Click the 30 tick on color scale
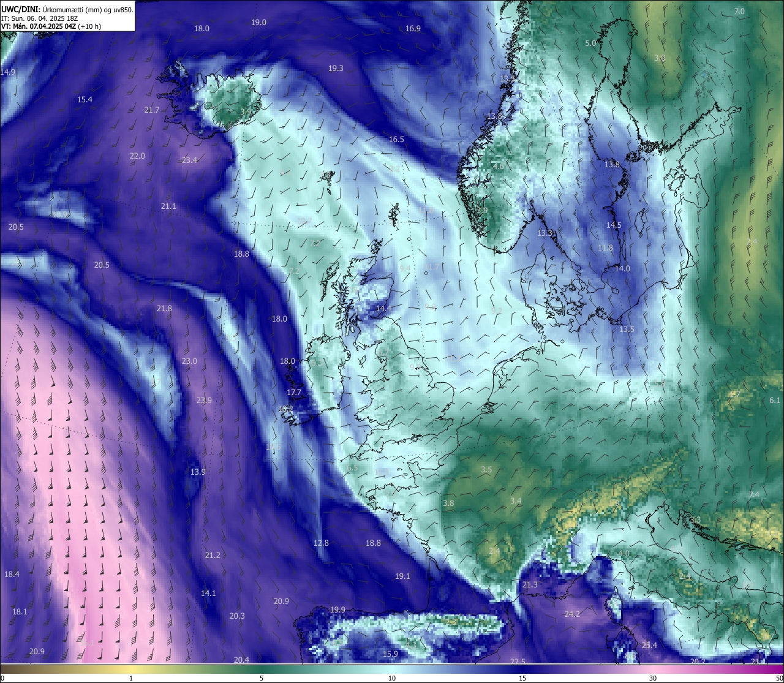Viewport: 784px width, 683px height. point(653,678)
